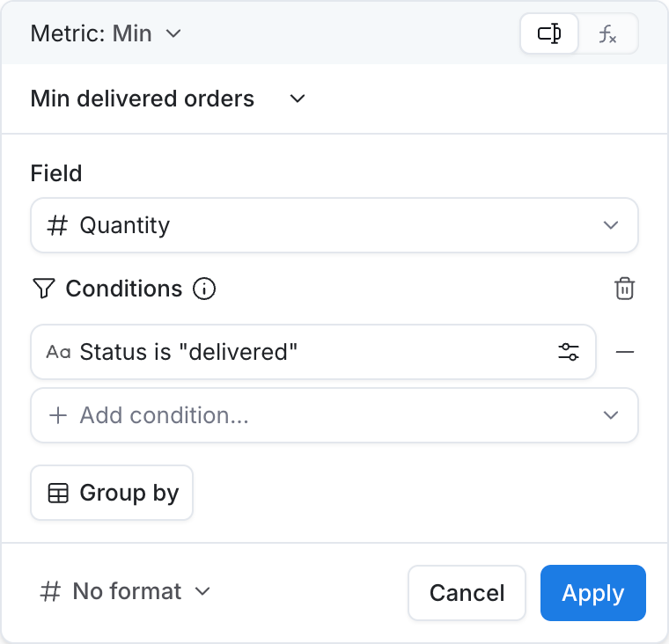Open the No format dropdown
This screenshot has height=644, width=669.
pos(125,591)
